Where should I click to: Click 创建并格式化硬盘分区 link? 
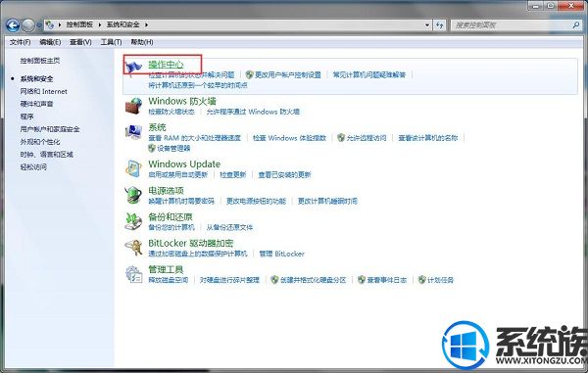point(314,280)
